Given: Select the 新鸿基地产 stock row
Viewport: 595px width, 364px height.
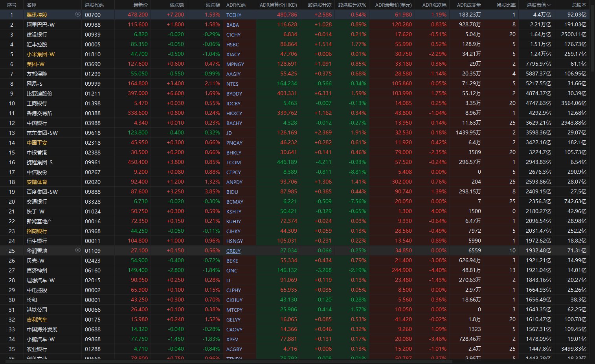Looking at the screenshot, I should (x=295, y=221).
